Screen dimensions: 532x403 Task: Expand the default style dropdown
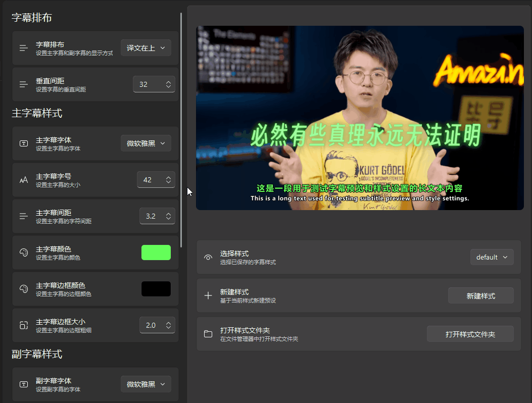tap(492, 257)
